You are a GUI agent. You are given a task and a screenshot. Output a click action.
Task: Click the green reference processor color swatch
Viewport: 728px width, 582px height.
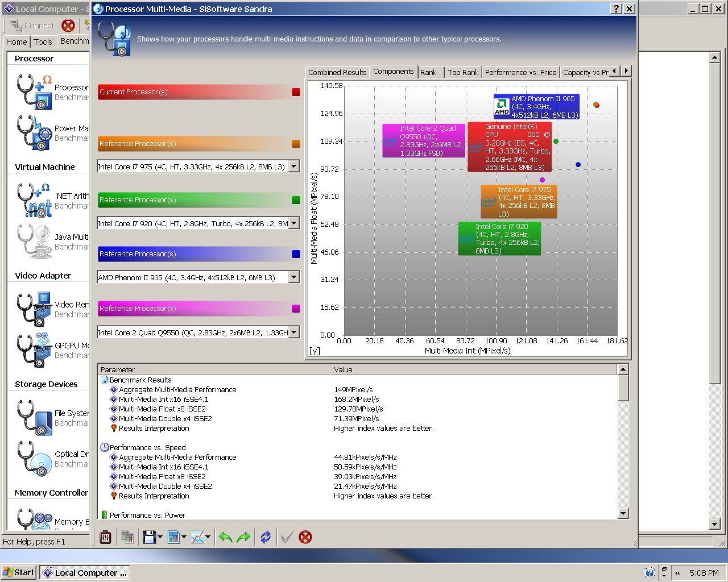point(296,200)
